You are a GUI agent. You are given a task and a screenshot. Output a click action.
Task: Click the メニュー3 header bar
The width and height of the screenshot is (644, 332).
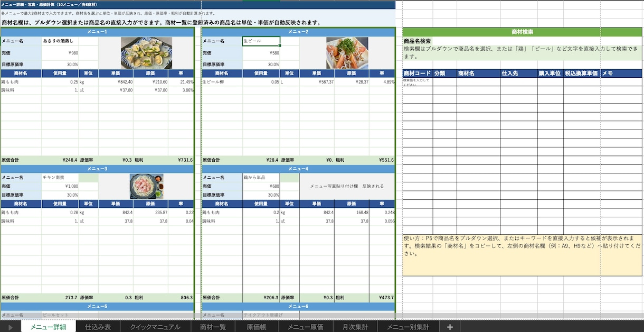pyautogui.click(x=97, y=169)
